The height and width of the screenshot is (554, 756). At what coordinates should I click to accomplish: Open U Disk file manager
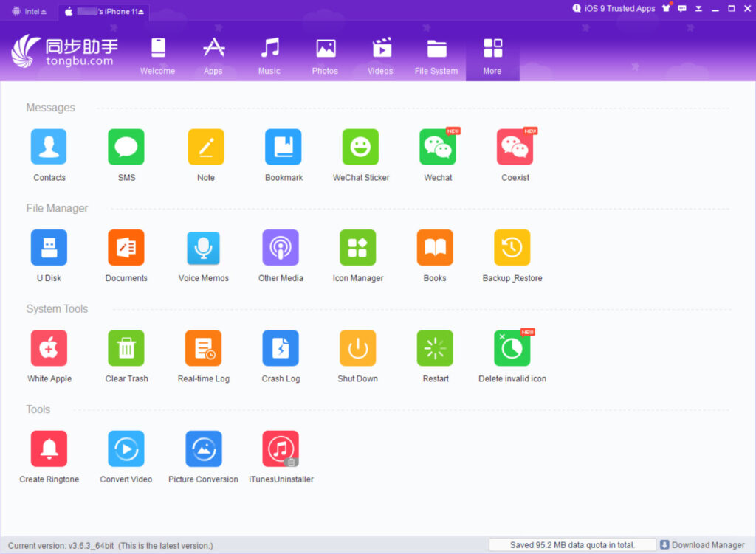[x=49, y=248]
